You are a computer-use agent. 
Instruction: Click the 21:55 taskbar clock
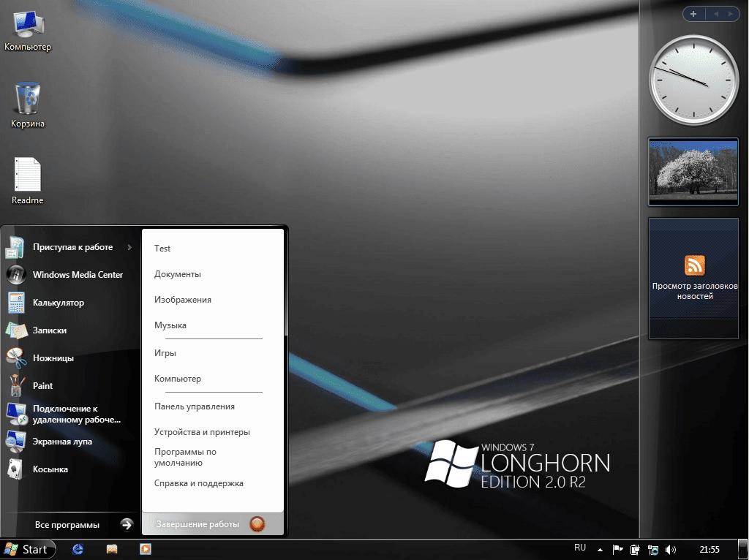click(x=710, y=550)
